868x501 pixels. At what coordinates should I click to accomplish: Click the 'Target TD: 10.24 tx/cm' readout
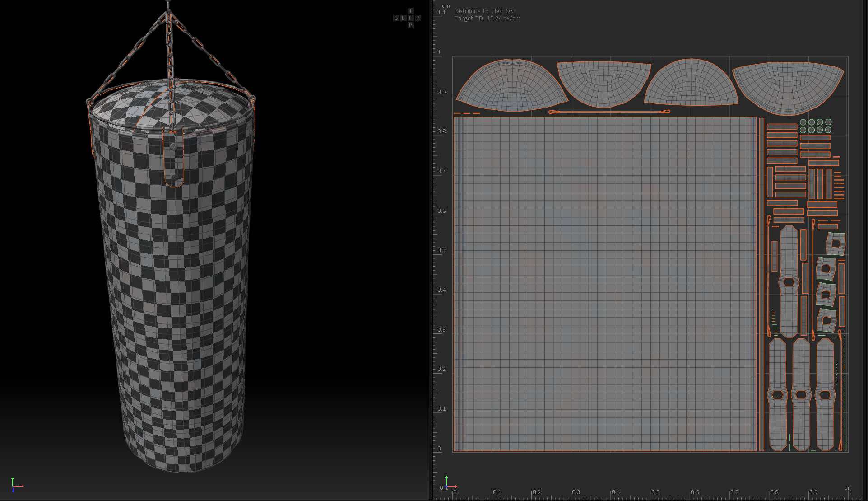(x=487, y=19)
